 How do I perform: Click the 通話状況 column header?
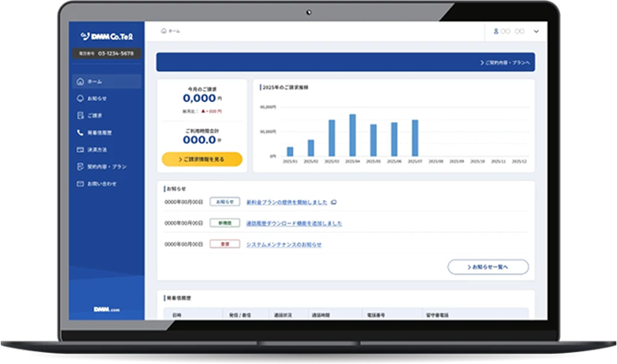click(283, 315)
